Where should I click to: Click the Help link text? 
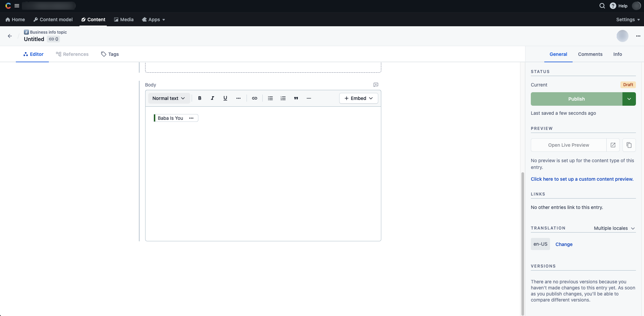click(623, 6)
